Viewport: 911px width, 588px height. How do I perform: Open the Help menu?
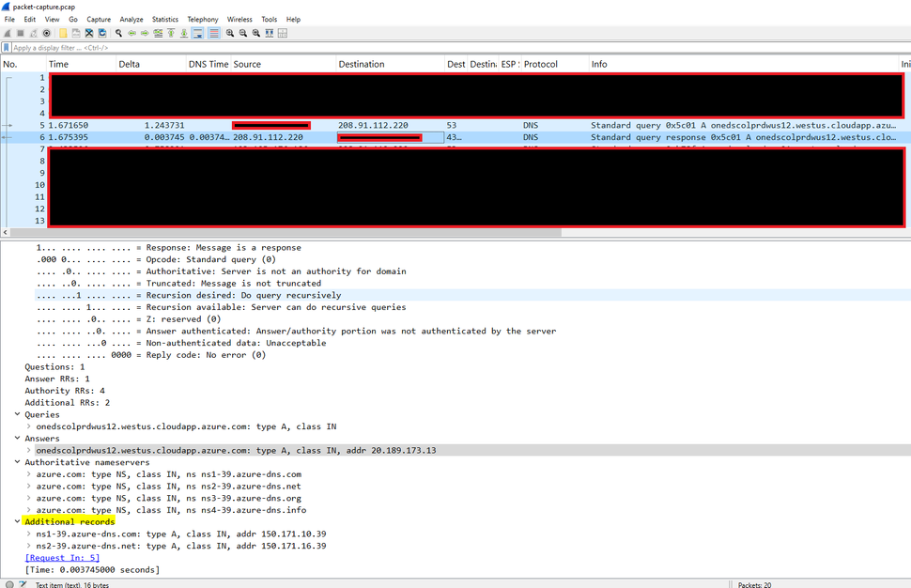point(293,19)
